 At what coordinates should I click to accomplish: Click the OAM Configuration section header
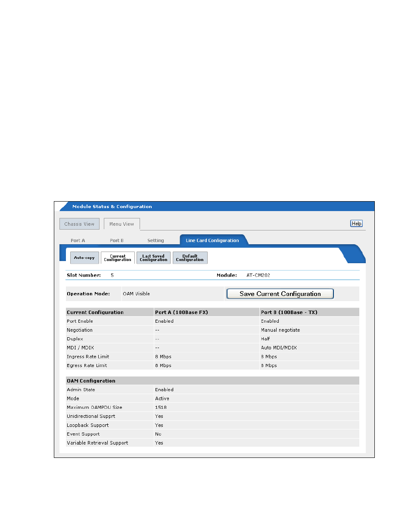point(91,381)
